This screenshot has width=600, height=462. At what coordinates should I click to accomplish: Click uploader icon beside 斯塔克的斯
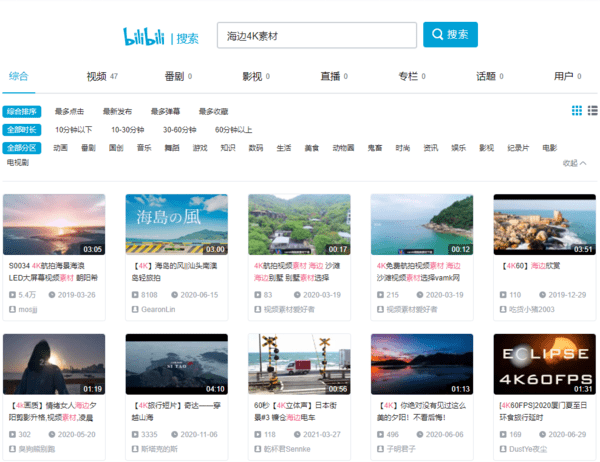135,449
